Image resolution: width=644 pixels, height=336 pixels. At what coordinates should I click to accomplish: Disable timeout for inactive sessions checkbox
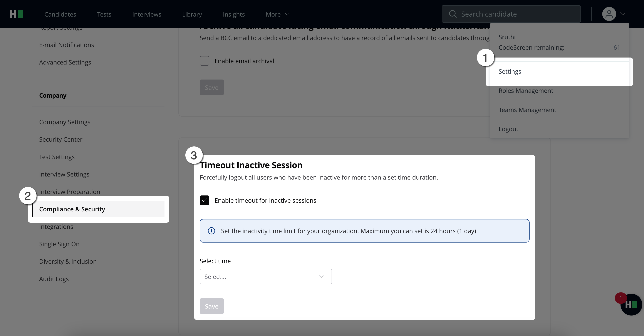(x=204, y=200)
